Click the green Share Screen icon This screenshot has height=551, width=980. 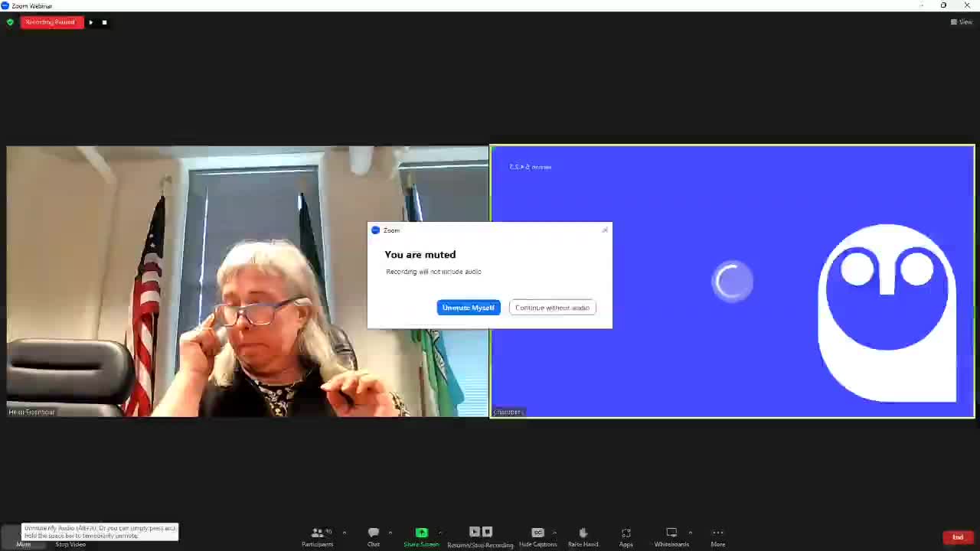pyautogui.click(x=421, y=533)
